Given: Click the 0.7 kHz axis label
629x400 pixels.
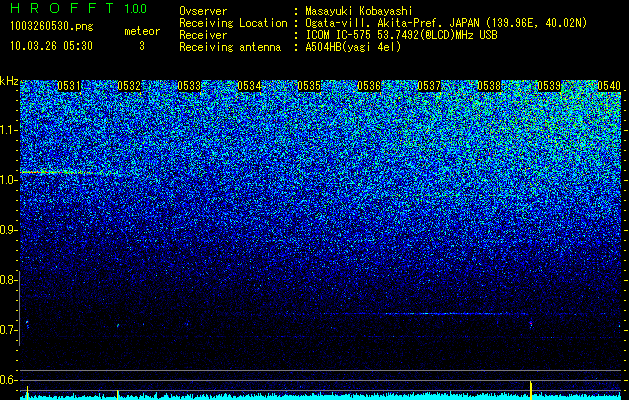Looking at the screenshot, I should (7, 330).
